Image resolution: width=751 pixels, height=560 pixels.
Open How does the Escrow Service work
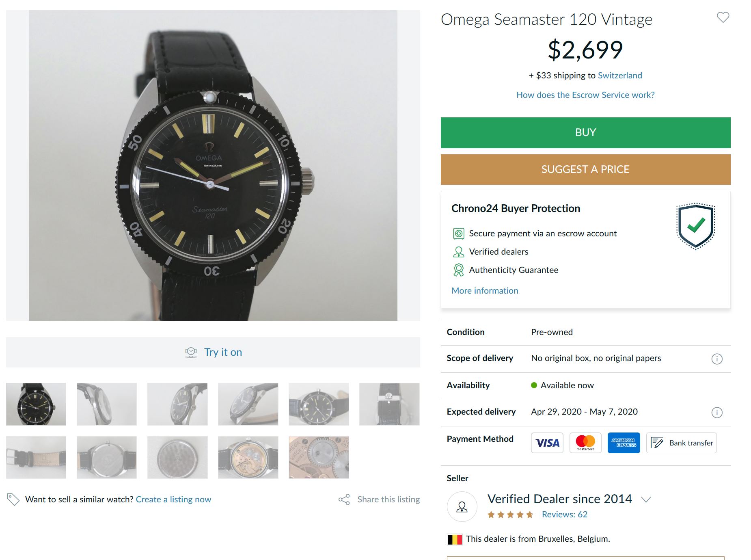click(x=585, y=95)
